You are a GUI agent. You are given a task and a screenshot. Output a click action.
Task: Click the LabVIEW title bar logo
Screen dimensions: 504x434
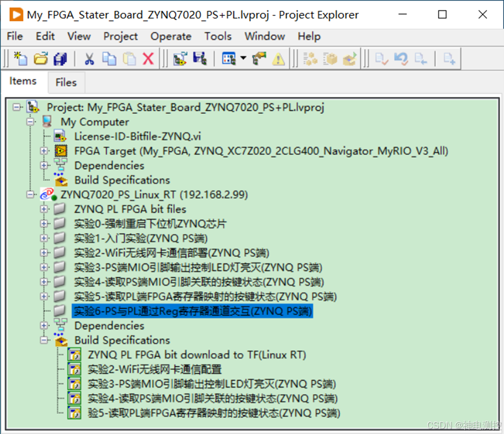(x=16, y=14)
